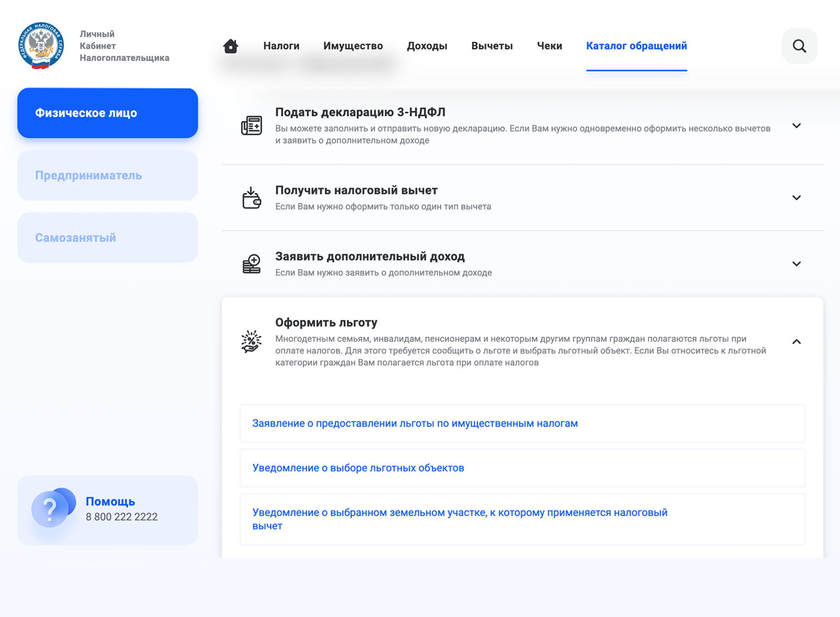840x617 pixels.
Task: Collapse the Оформить льготу section chevron
Action: pyautogui.click(x=796, y=342)
